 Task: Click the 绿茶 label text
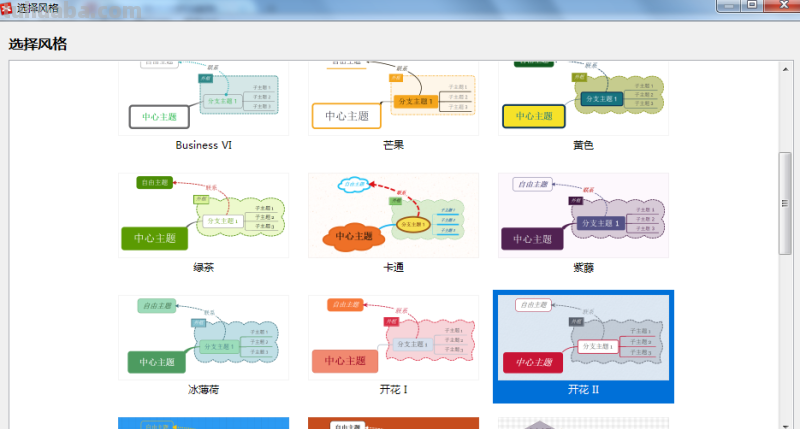(204, 267)
